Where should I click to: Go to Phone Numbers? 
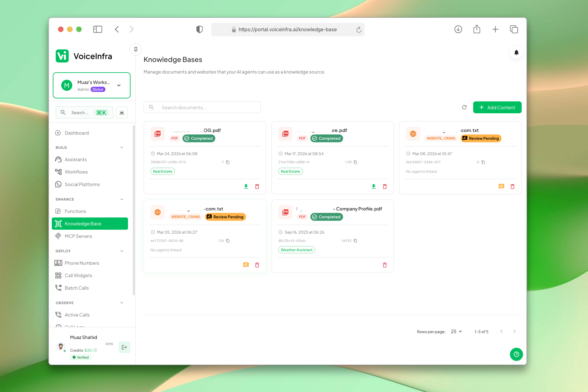point(90,263)
